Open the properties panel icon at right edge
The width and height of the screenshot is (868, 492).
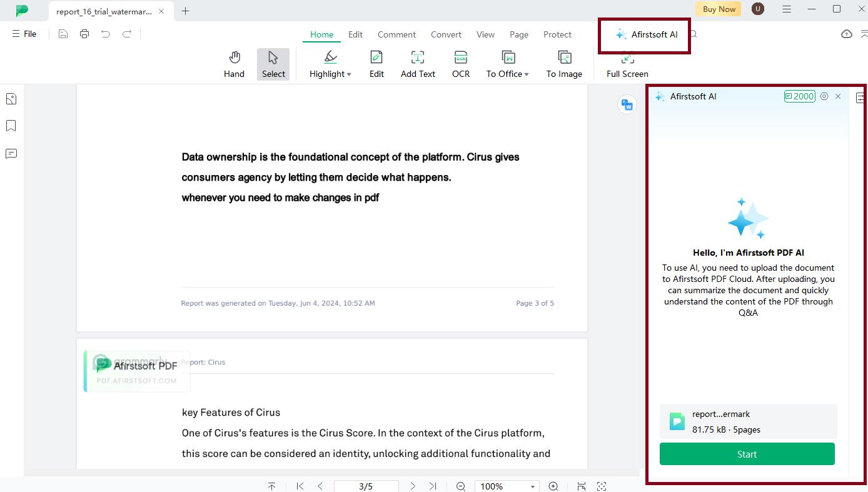coord(861,98)
